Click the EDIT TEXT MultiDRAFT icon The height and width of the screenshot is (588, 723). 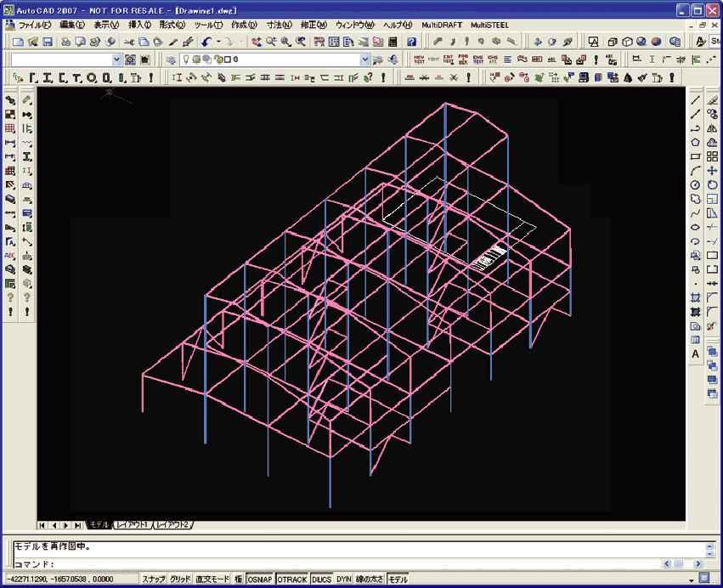449,59
